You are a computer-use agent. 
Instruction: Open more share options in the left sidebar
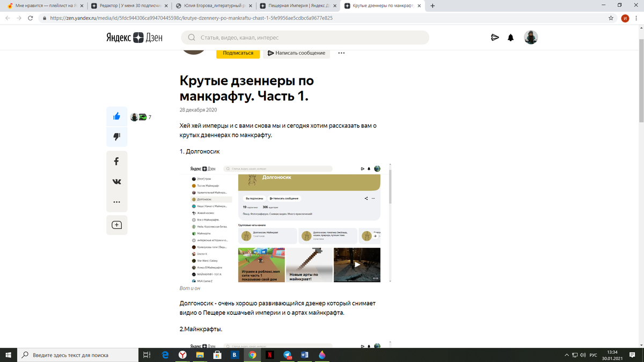click(x=116, y=202)
